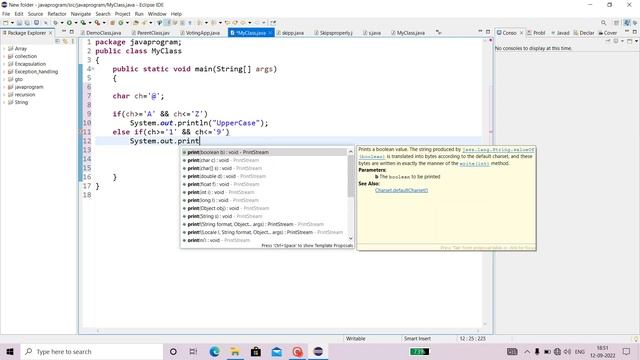Click the Open Perspective icon

(x=617, y=23)
